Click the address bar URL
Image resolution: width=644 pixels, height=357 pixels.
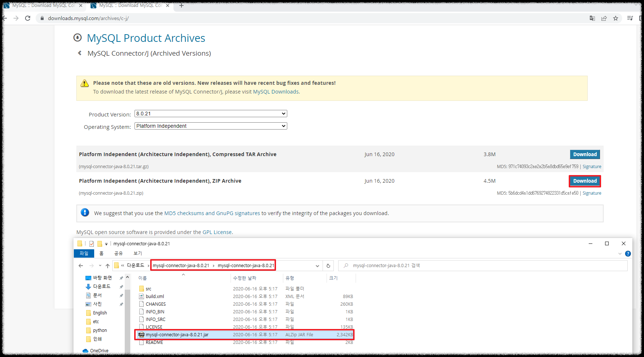click(88, 18)
